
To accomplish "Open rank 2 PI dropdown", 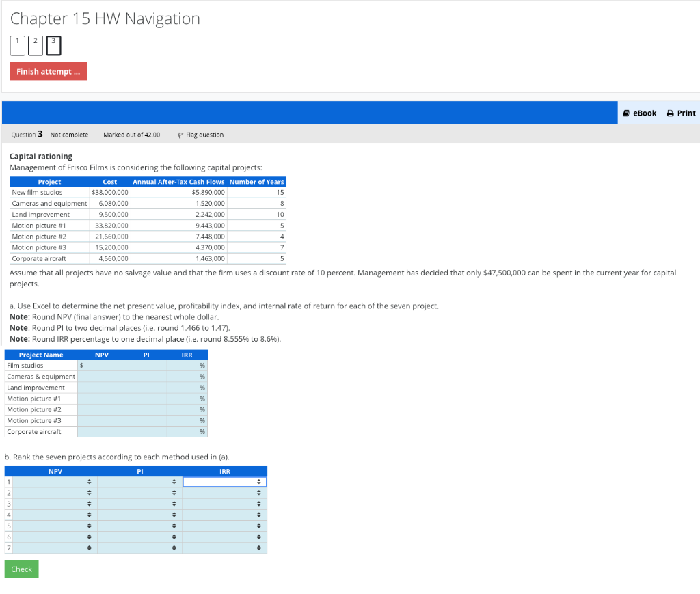I will [x=139, y=493].
